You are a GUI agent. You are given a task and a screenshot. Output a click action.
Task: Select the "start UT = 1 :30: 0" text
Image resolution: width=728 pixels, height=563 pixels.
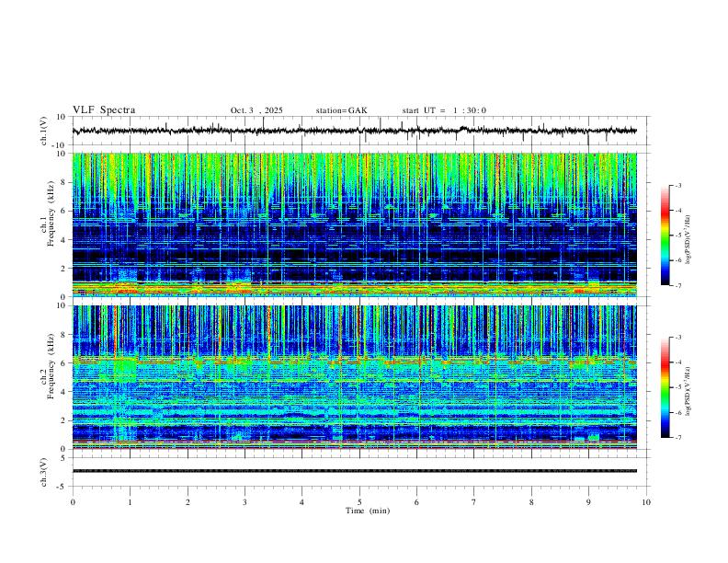444,110
